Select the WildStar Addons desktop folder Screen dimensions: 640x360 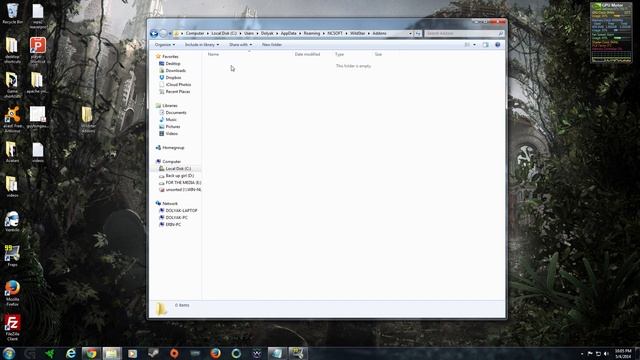pyautogui.click(x=88, y=119)
